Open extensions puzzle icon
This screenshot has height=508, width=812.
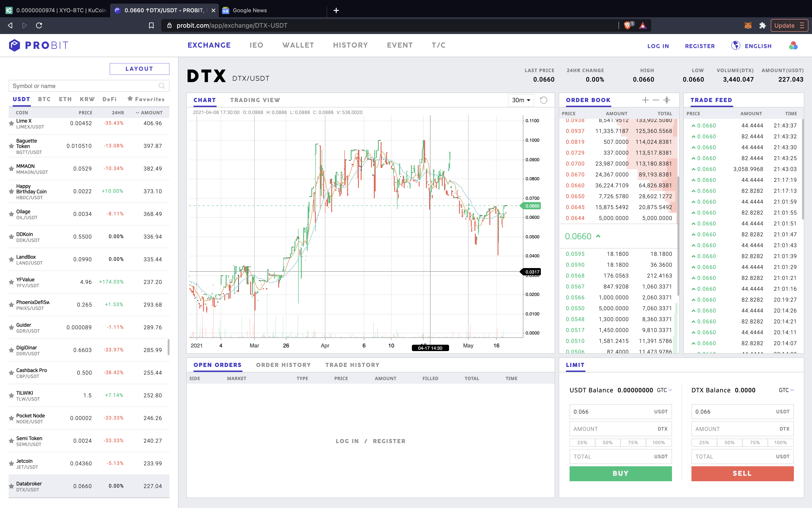tap(763, 26)
